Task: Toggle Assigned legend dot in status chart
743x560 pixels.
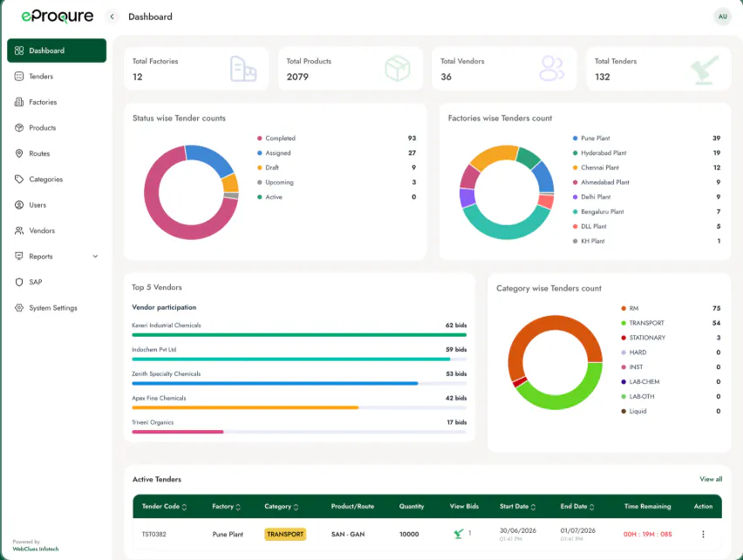Action: pyautogui.click(x=260, y=153)
